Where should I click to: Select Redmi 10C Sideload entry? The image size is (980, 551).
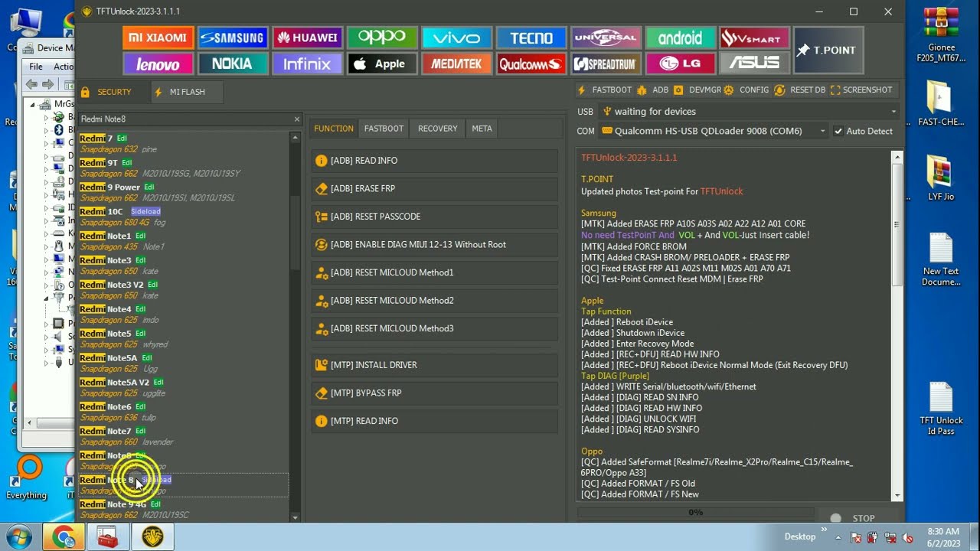(x=184, y=217)
